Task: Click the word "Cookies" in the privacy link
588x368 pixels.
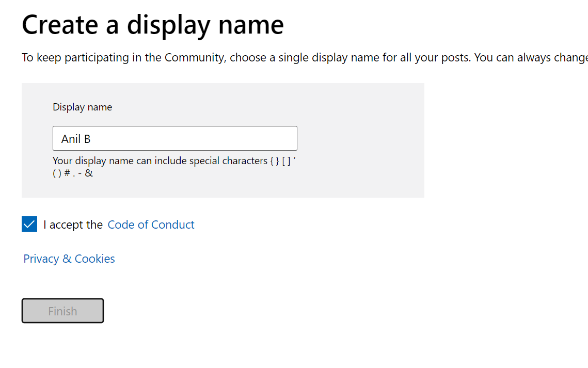Action: (x=95, y=259)
